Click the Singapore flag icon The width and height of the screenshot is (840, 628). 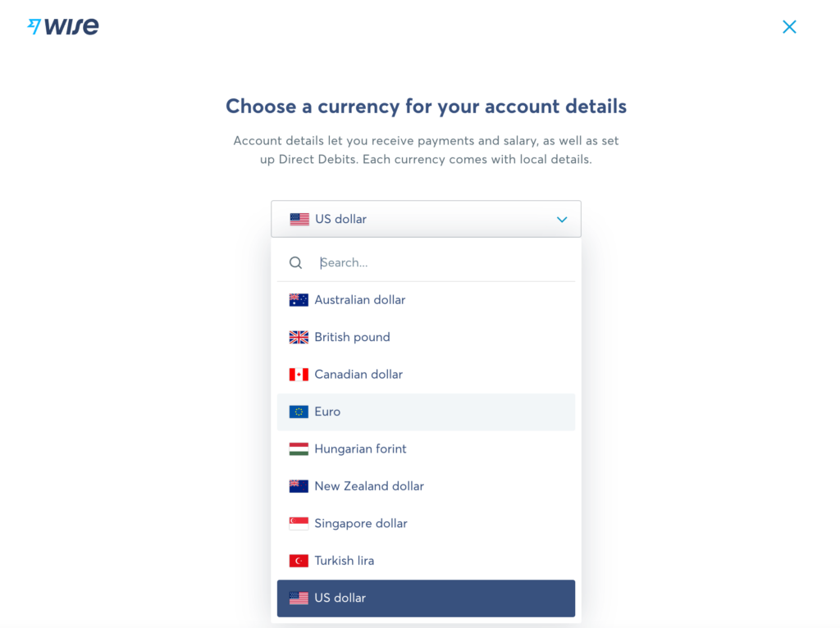pyautogui.click(x=299, y=524)
